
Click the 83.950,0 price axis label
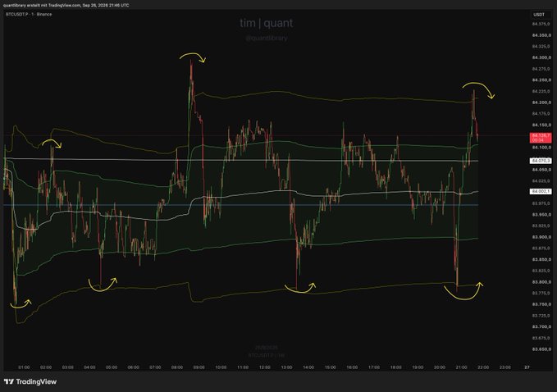[x=541, y=215]
